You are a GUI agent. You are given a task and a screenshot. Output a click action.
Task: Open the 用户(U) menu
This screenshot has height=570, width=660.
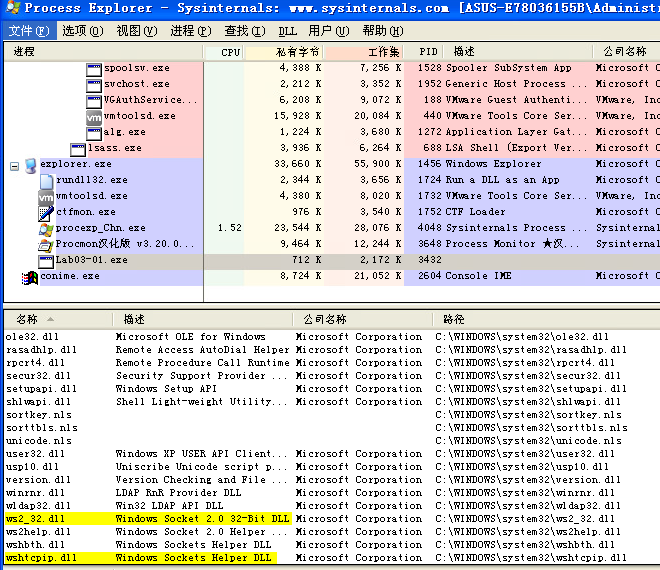pos(328,31)
